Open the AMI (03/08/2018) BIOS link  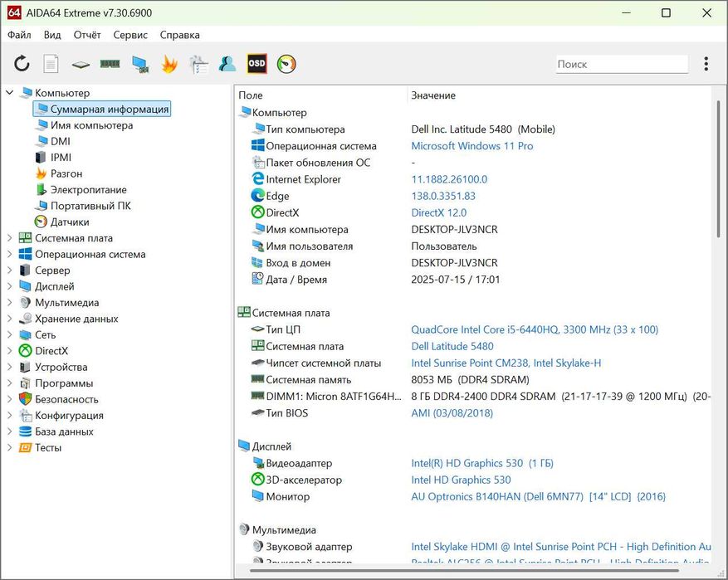click(x=452, y=413)
